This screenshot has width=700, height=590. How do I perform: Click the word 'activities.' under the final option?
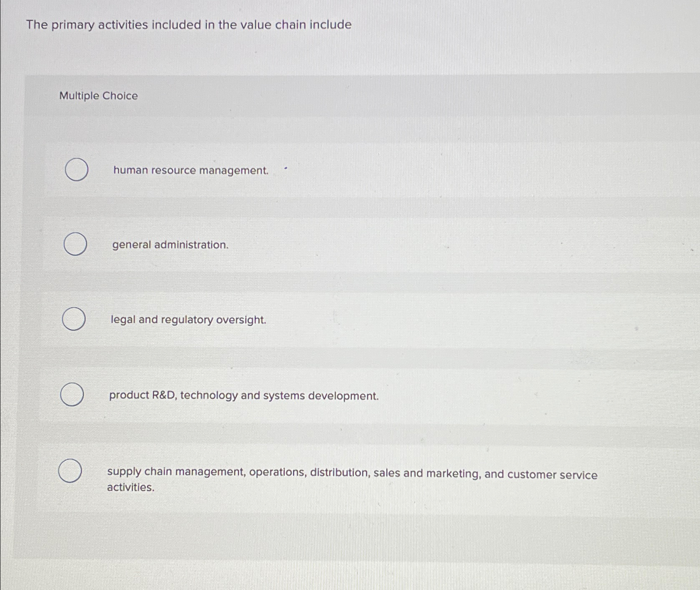coord(130,487)
